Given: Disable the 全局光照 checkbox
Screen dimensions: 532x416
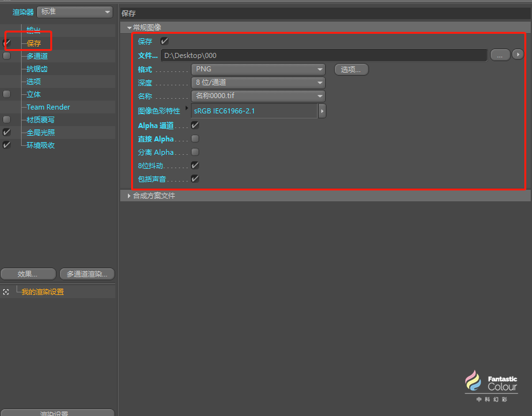Looking at the screenshot, I should 6,132.
